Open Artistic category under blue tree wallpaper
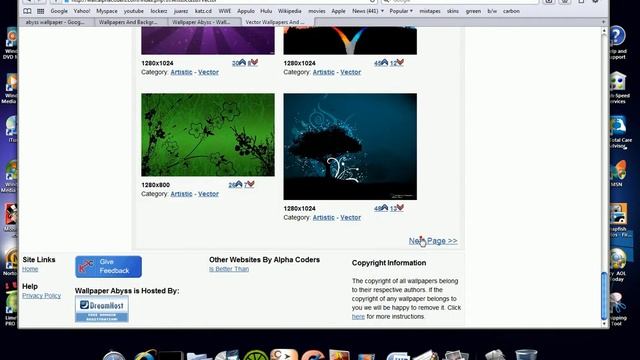640x360 pixels. [x=324, y=218]
